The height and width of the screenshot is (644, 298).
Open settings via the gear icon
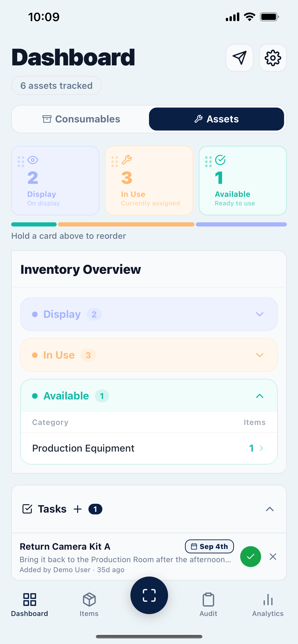click(273, 58)
